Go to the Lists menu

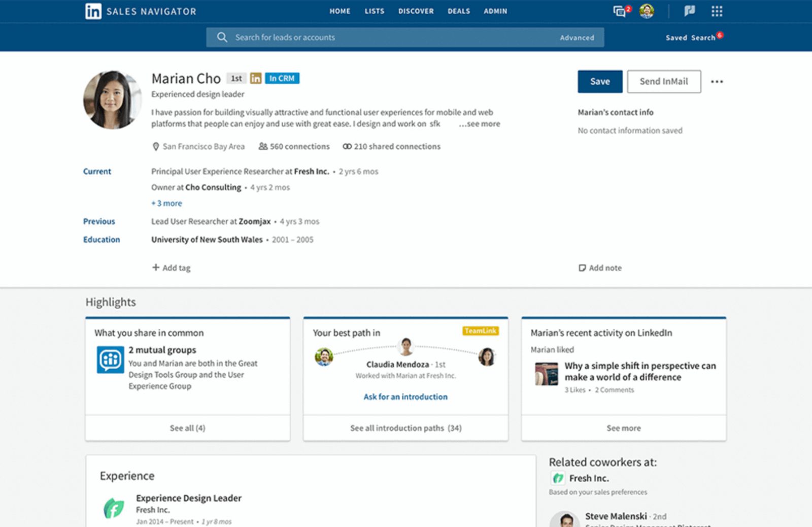click(374, 11)
